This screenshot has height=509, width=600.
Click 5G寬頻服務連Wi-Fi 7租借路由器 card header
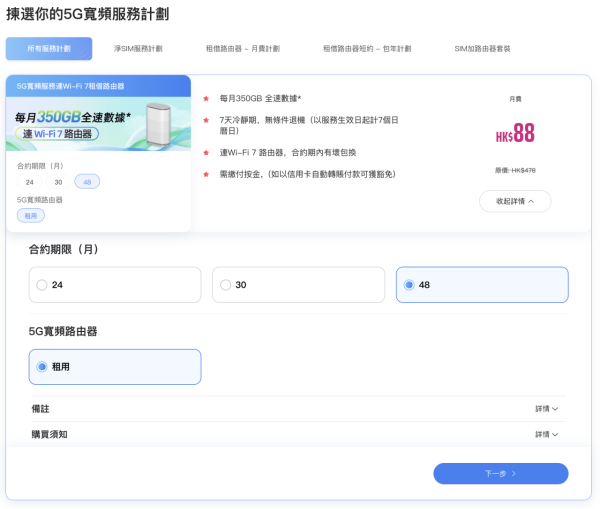point(98,86)
